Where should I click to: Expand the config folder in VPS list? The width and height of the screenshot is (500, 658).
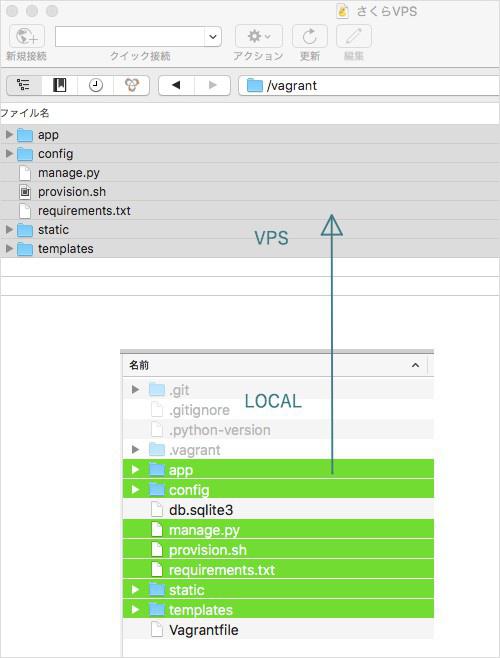pyautogui.click(x=9, y=154)
